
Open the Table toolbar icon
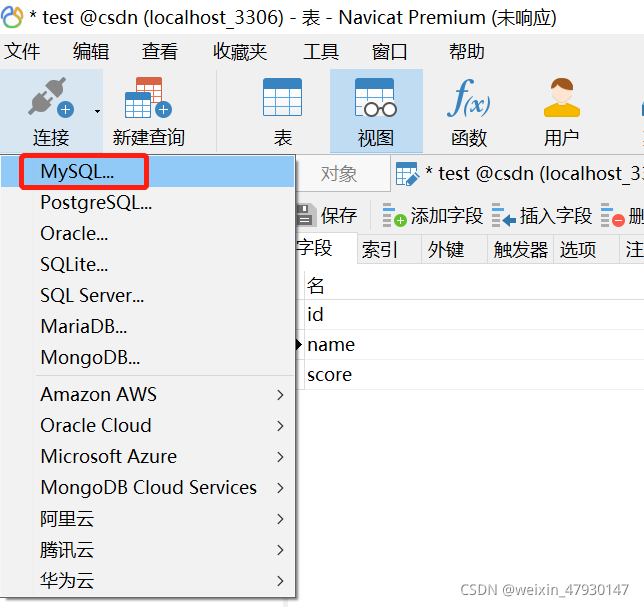tap(283, 97)
